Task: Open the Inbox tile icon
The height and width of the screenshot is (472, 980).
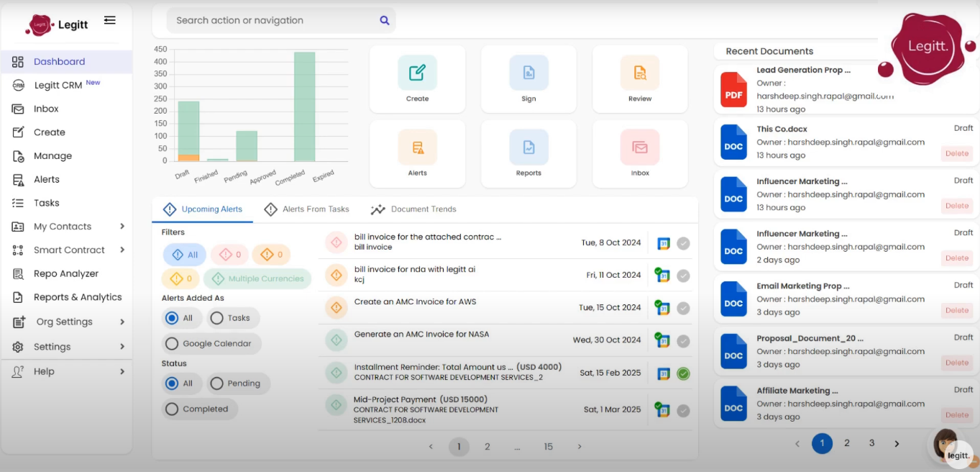Action: point(640,147)
